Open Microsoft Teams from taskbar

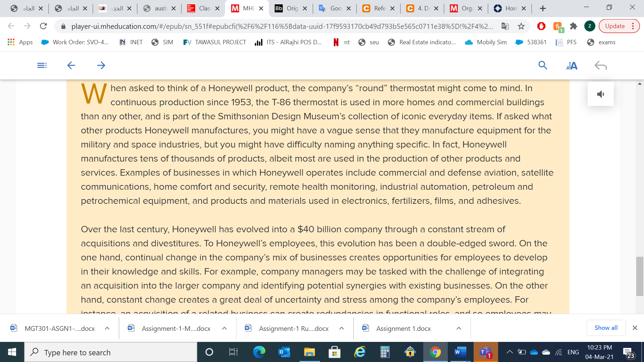[x=486, y=352]
